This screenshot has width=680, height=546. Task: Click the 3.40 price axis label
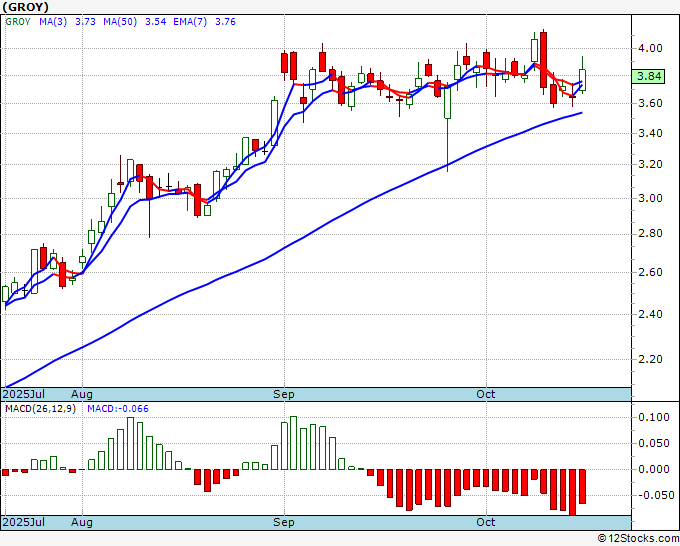click(650, 133)
